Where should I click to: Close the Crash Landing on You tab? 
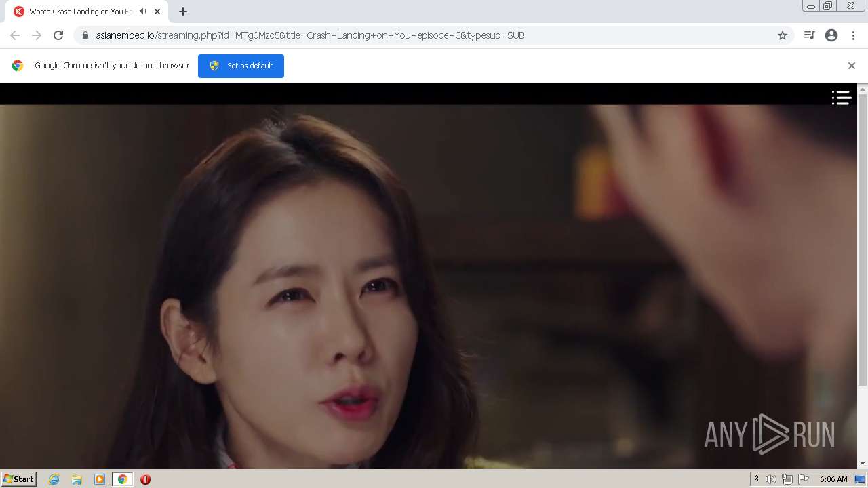tap(157, 12)
